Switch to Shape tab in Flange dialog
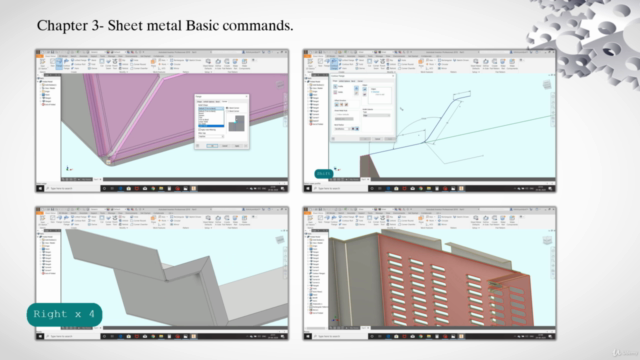 [x=200, y=101]
